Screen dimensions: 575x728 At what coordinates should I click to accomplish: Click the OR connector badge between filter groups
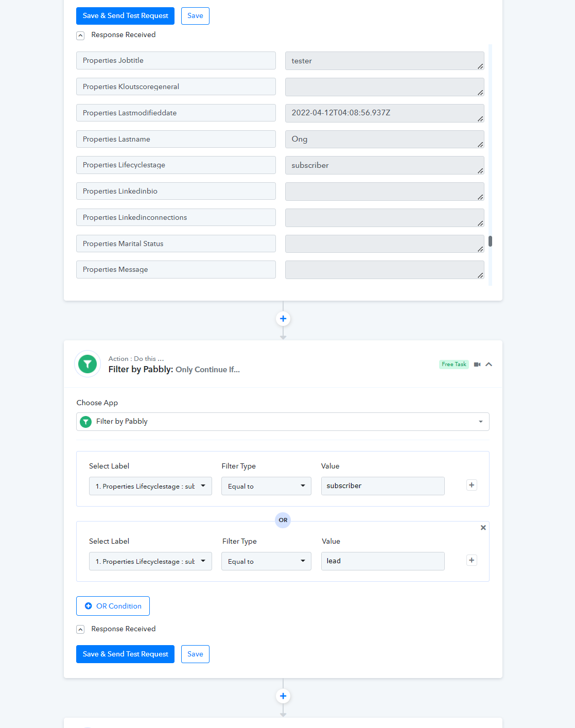click(283, 520)
